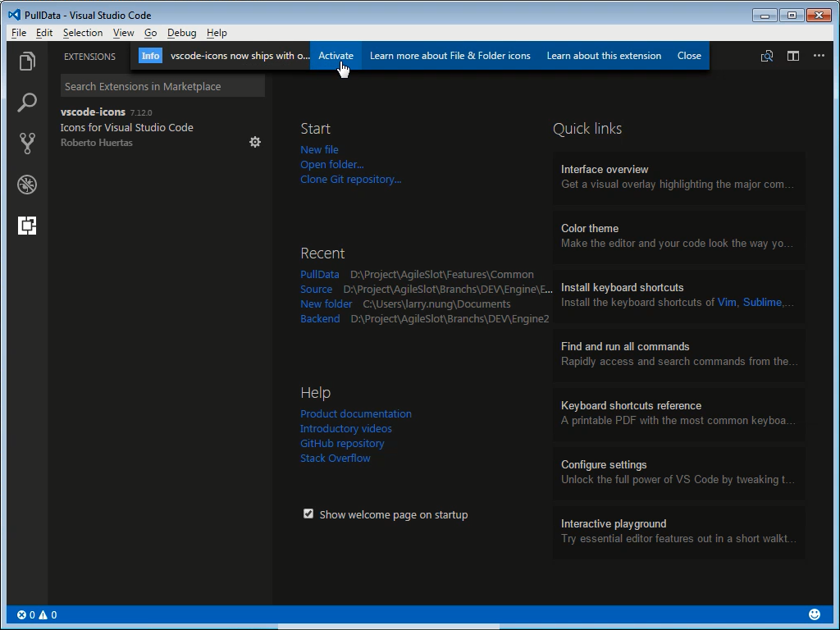Open Interface overview quick link
840x630 pixels.
(678, 177)
